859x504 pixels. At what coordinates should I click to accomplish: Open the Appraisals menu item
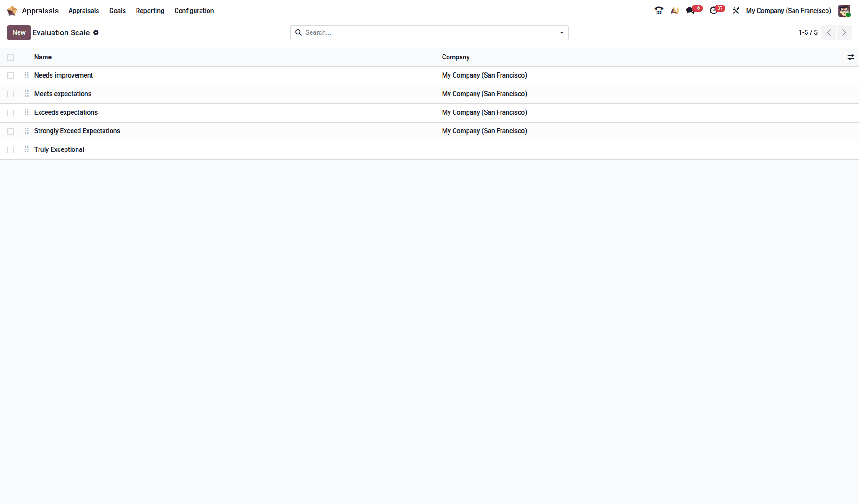click(x=84, y=11)
